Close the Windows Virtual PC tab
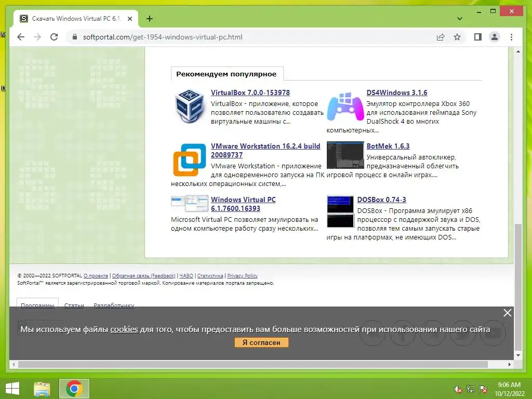532x399 pixels. 129,19
